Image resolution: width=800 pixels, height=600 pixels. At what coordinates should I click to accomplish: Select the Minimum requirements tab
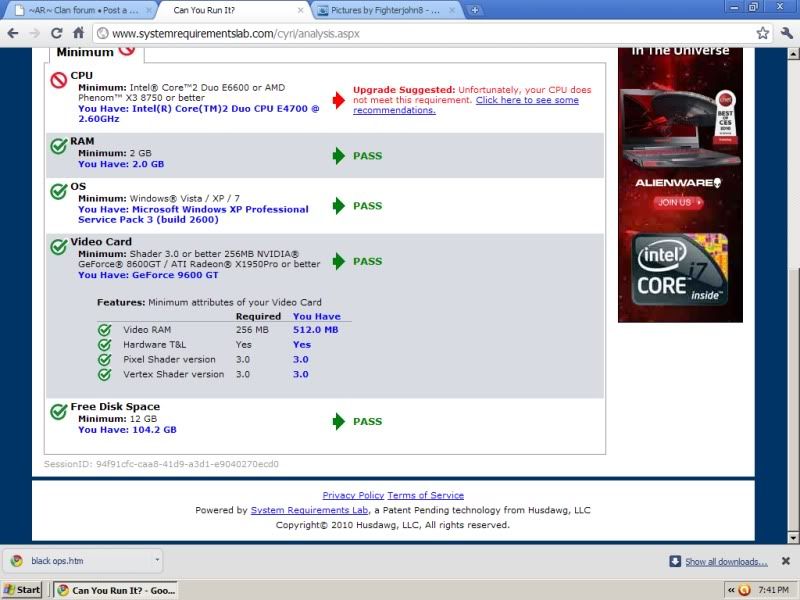coord(96,53)
